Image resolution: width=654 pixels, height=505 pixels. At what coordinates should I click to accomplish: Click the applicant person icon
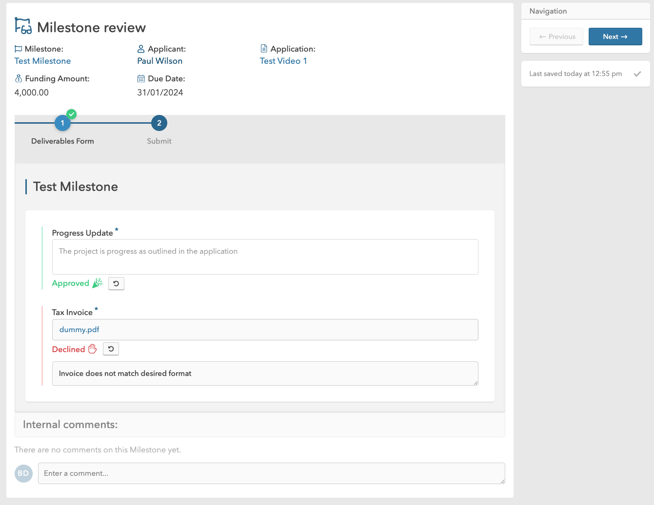click(x=141, y=49)
